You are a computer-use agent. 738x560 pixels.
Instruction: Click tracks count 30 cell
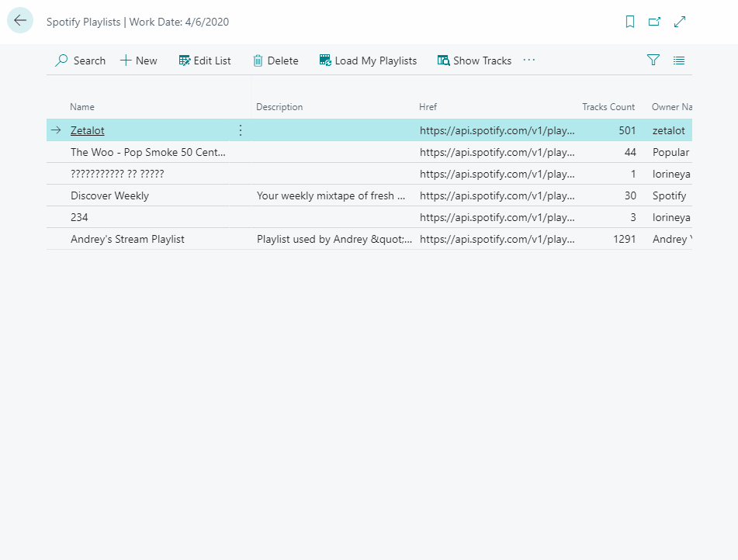pyautogui.click(x=630, y=195)
